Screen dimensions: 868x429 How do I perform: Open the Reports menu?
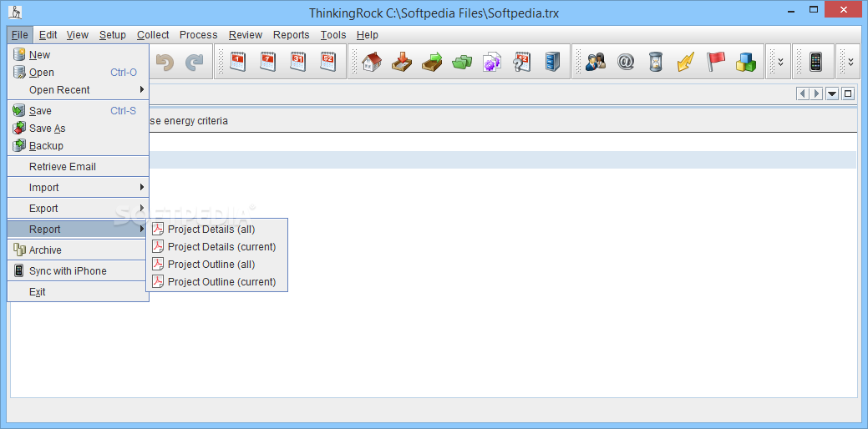pos(292,35)
